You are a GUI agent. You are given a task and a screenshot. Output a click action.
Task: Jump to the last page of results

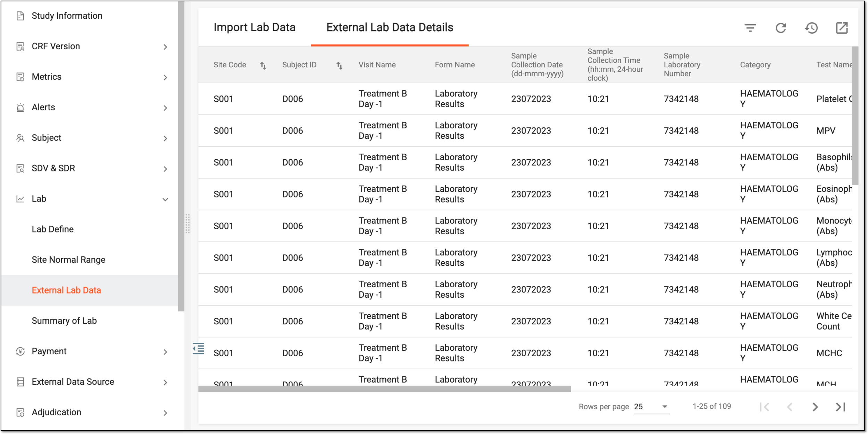(x=841, y=407)
